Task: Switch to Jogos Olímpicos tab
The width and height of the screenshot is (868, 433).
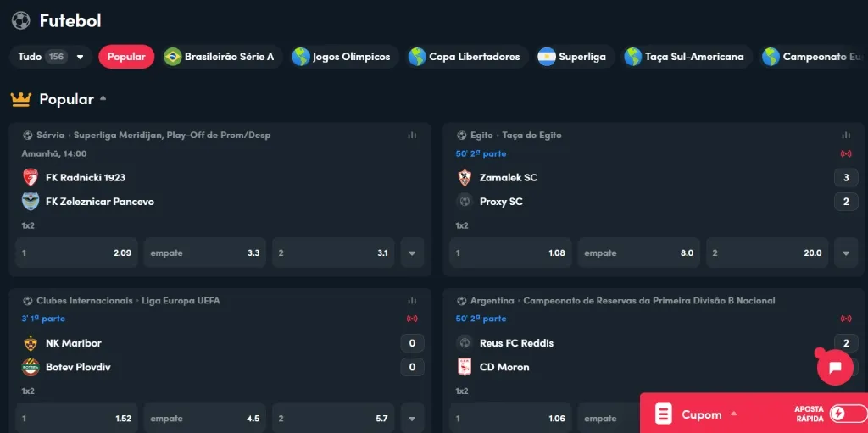Action: click(346, 57)
